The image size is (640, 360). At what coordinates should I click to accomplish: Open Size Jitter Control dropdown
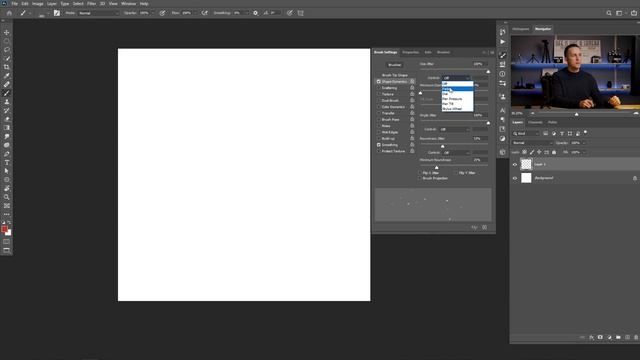pos(456,78)
